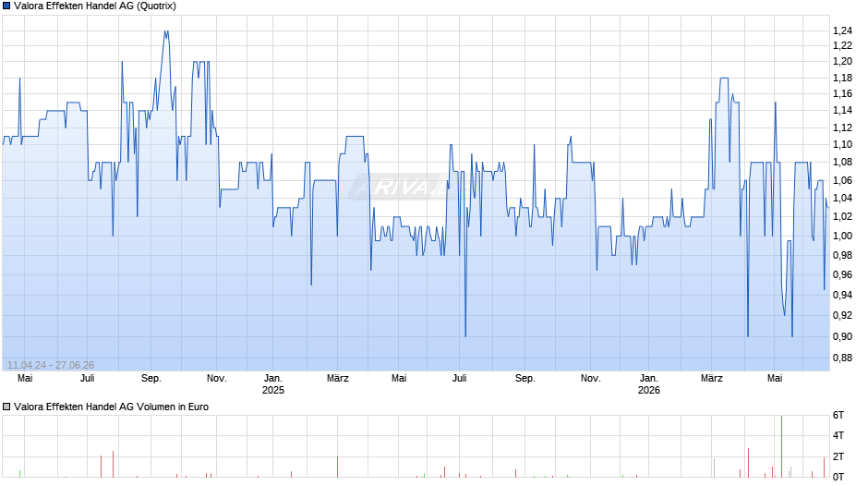Click the volume axis label 0T
The height and width of the screenshot is (486, 868).
[838, 477]
